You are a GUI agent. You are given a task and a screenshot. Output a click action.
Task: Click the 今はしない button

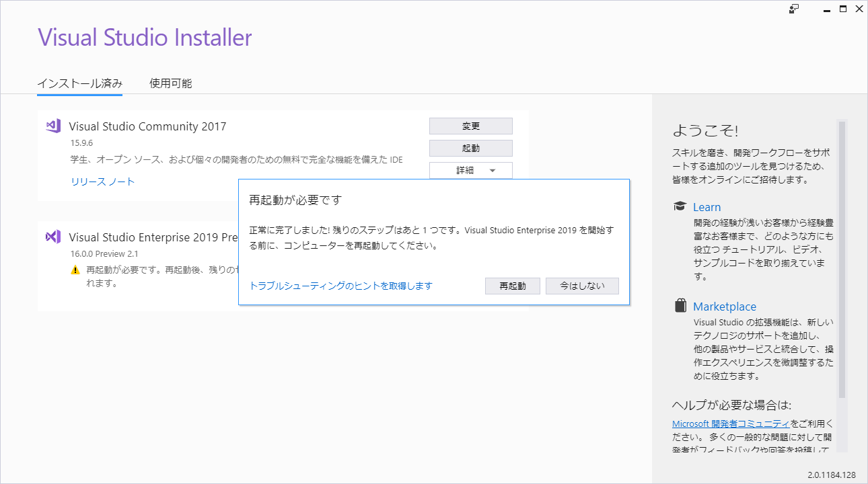coord(581,286)
